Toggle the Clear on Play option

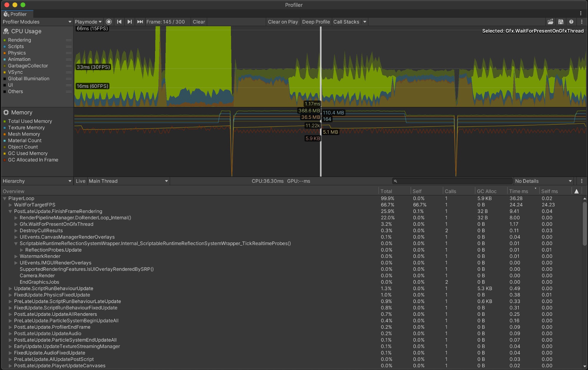coord(283,22)
